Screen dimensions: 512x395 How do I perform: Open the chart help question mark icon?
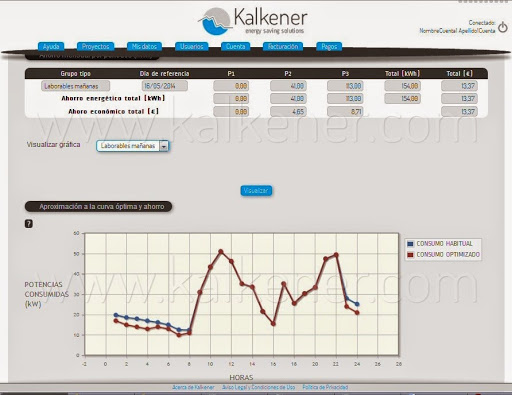[x=29, y=224]
